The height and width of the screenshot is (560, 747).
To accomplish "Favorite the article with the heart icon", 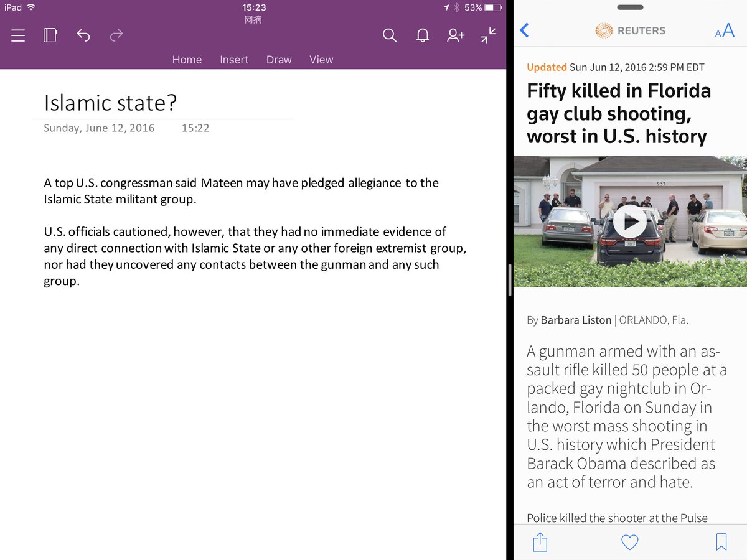I will (x=630, y=542).
